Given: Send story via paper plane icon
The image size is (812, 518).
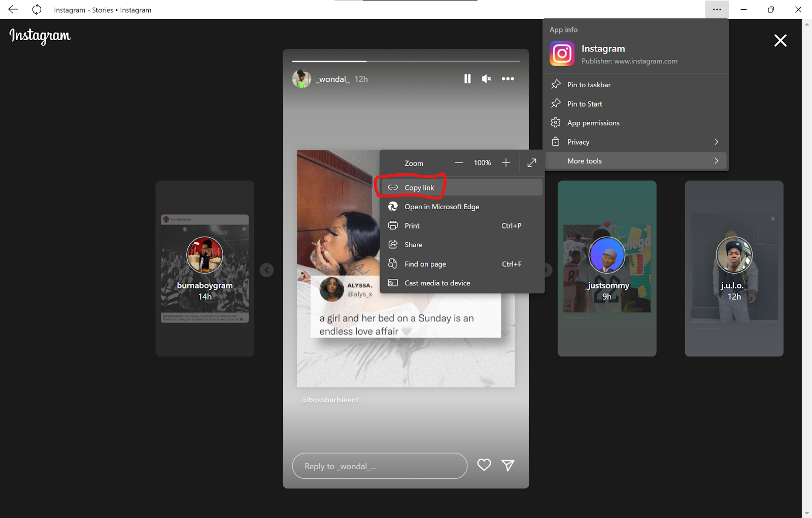Looking at the screenshot, I should [508, 465].
